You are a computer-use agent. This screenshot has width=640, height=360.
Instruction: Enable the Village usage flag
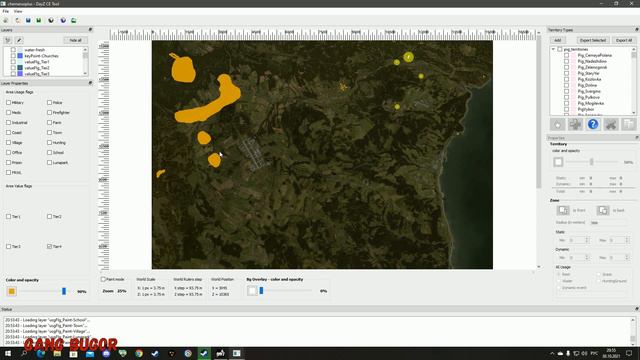pyautogui.click(x=9, y=142)
